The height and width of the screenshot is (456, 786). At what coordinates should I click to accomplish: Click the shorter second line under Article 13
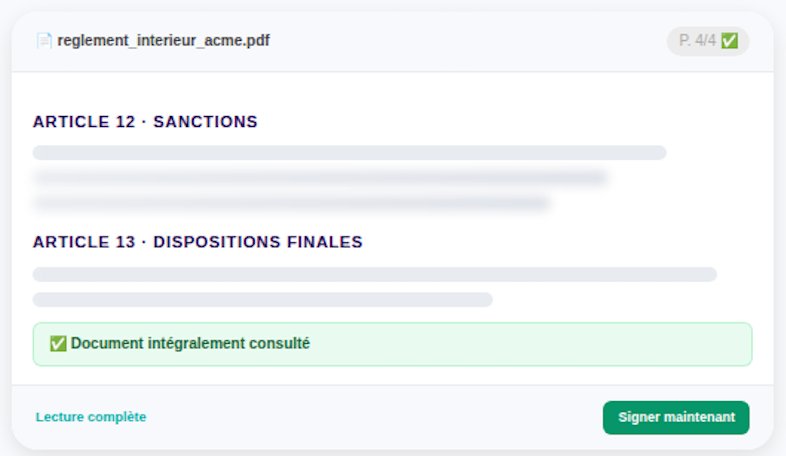pyautogui.click(x=262, y=299)
